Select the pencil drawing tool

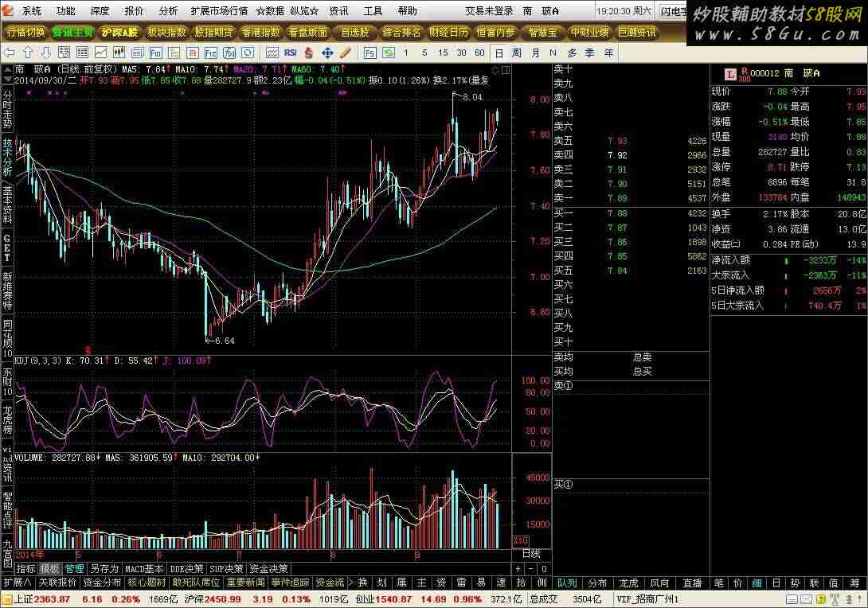tap(346, 53)
